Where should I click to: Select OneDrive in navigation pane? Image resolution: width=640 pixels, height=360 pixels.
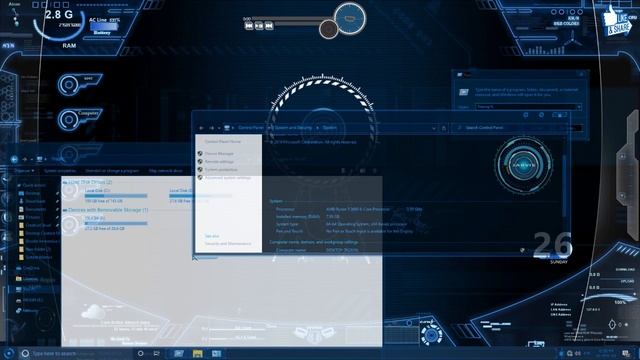click(x=31, y=269)
